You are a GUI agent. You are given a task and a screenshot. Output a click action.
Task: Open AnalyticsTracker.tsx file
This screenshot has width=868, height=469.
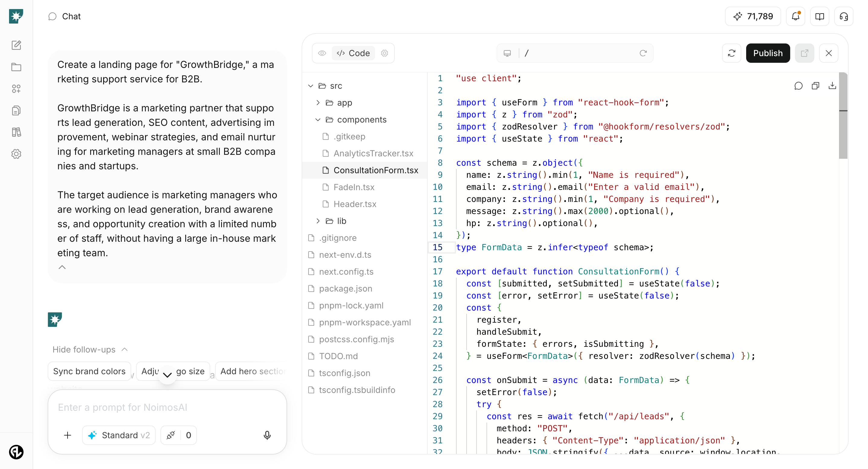coord(365,153)
